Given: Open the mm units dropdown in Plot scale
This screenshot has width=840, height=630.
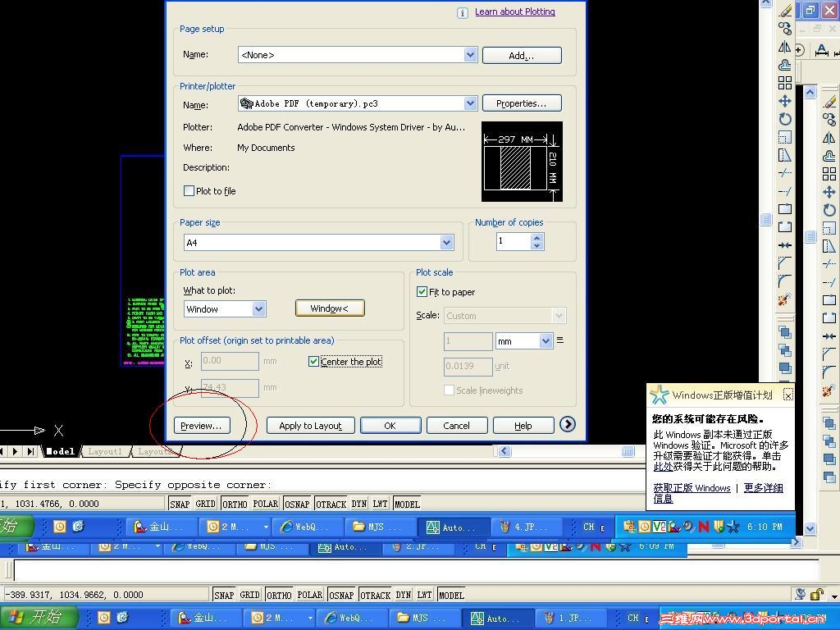Looking at the screenshot, I should click(x=546, y=340).
